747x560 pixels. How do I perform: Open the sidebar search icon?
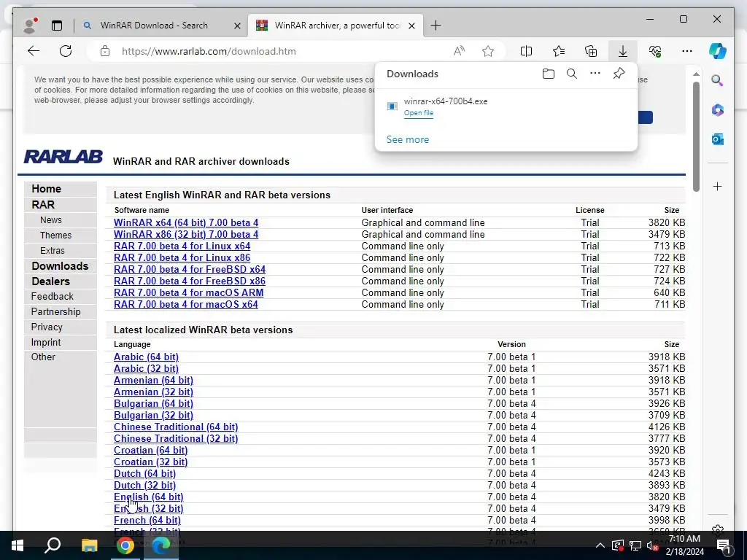pyautogui.click(x=718, y=80)
